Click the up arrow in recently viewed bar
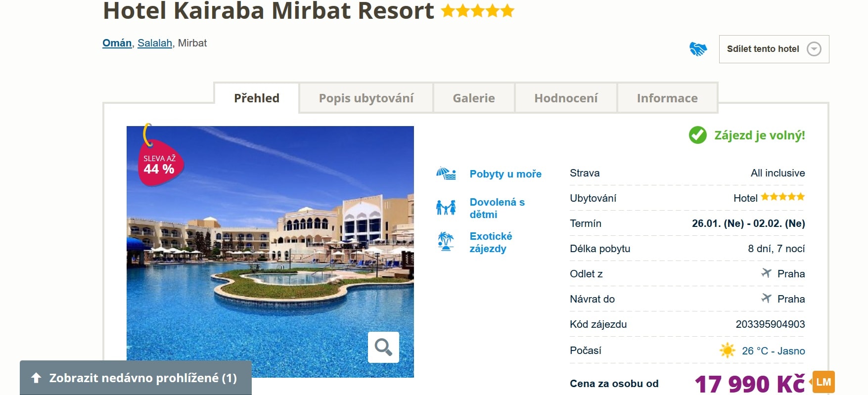 [36, 378]
